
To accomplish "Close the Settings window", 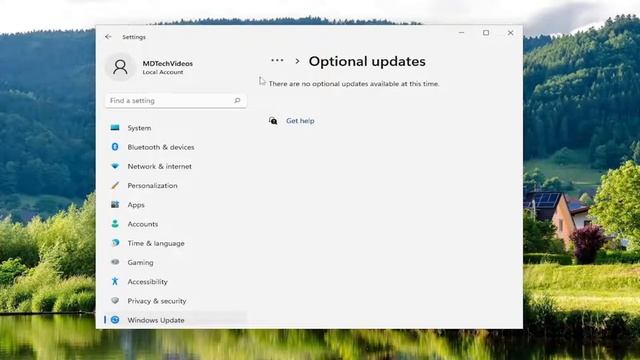I will tap(510, 33).
